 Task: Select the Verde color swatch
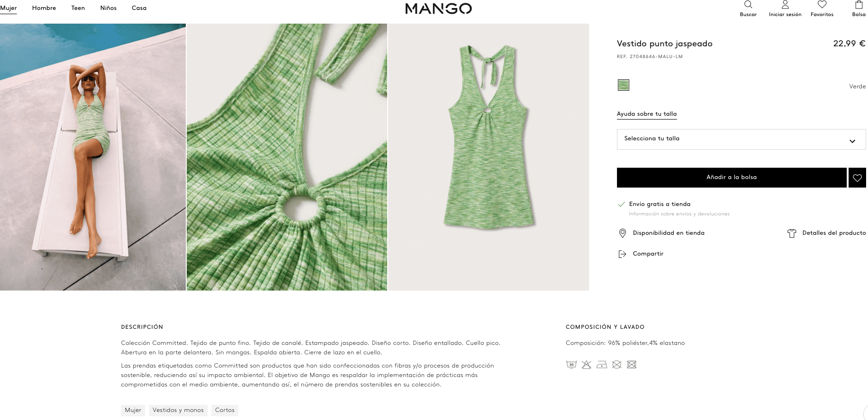point(624,85)
